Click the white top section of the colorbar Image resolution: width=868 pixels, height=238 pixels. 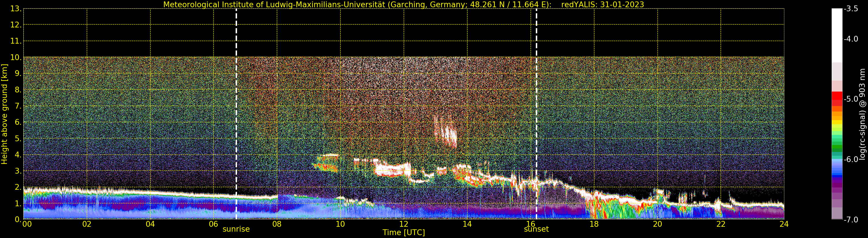[x=837, y=36]
